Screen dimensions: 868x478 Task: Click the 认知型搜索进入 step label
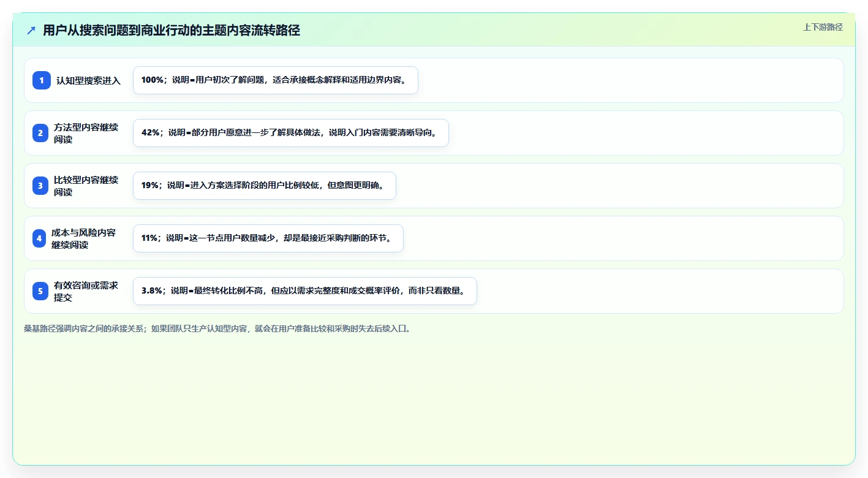click(88, 80)
